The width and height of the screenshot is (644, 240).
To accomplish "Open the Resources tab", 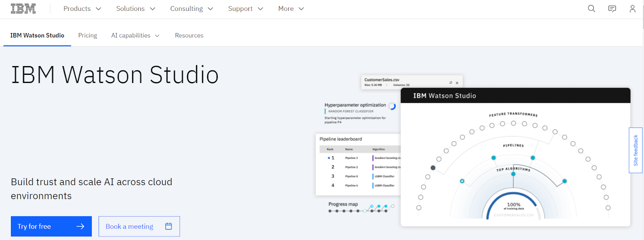I will coord(189,35).
